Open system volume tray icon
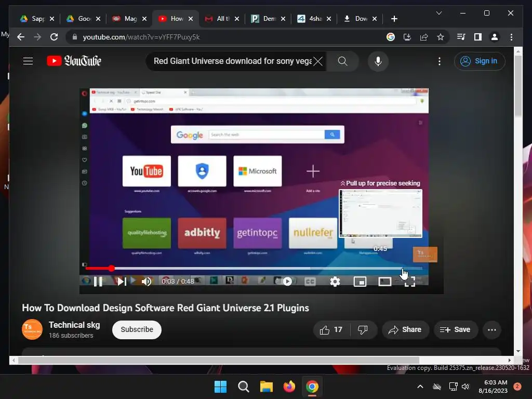Screen dimensions: 532x399 465,387
